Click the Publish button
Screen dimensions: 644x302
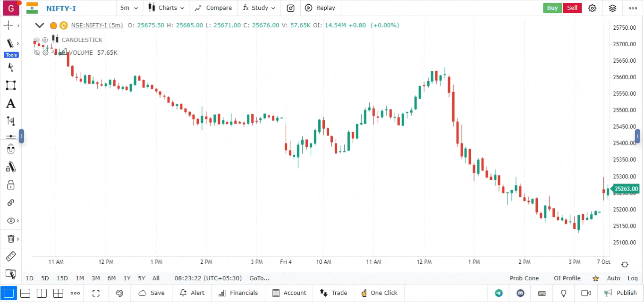(620, 293)
